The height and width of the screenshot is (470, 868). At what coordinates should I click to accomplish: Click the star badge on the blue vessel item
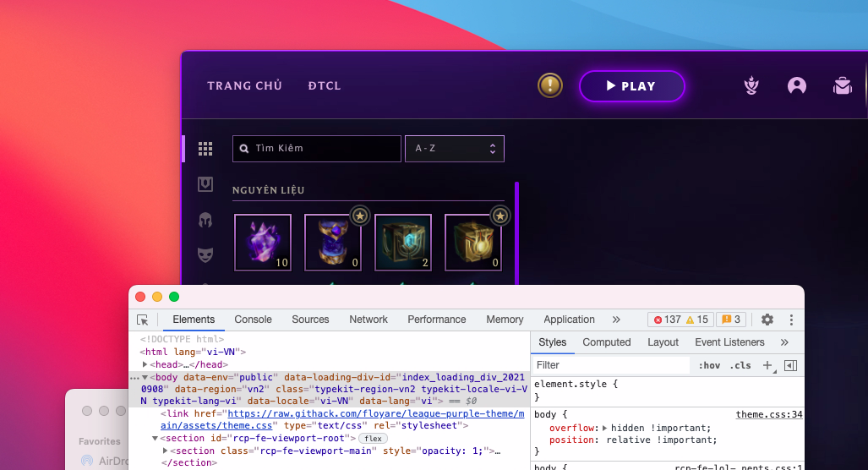[x=360, y=216]
